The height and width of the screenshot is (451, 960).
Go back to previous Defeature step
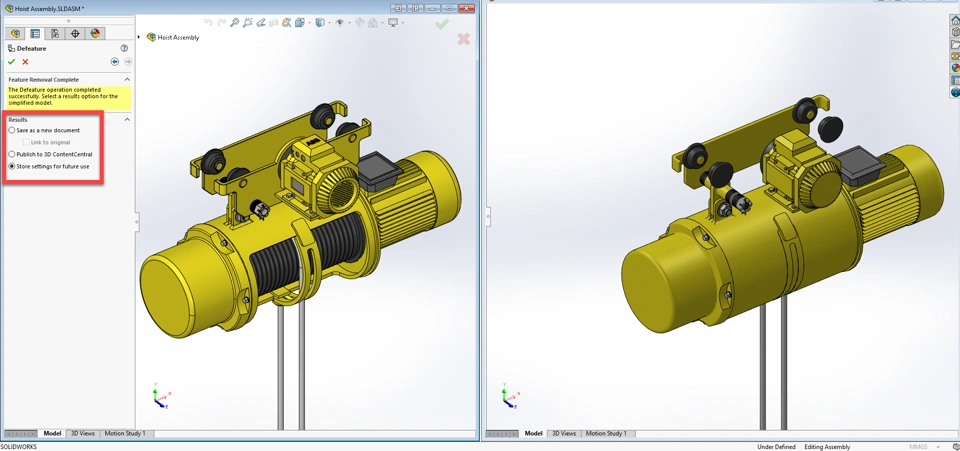pyautogui.click(x=114, y=62)
